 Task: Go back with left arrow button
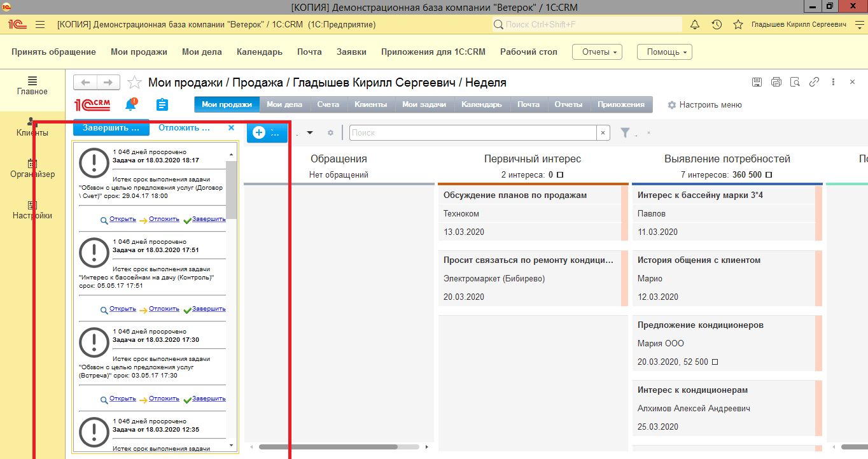pyautogui.click(x=85, y=82)
